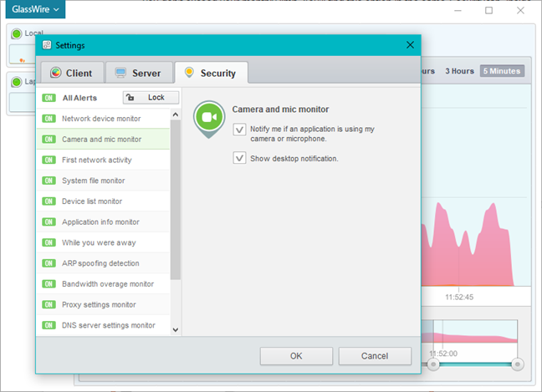
Task: Select First network activity entry
Action: [x=104, y=160]
